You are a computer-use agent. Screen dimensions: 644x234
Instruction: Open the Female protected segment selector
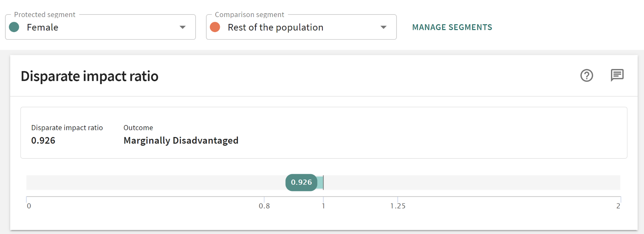(x=94, y=27)
